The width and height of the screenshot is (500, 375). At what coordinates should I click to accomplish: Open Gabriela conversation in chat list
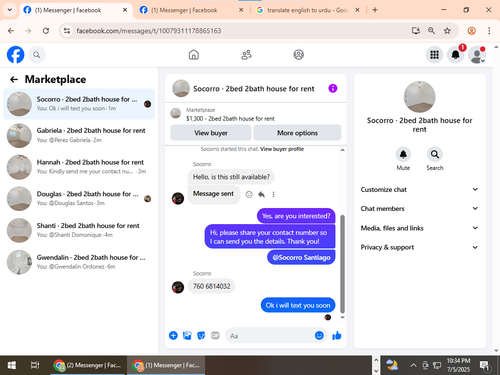pos(79,135)
